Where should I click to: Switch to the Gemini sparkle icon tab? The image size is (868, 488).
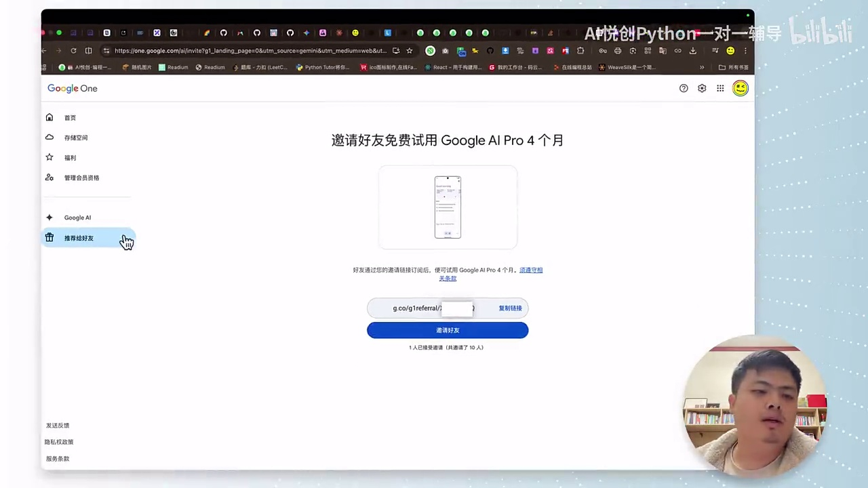pos(307,33)
